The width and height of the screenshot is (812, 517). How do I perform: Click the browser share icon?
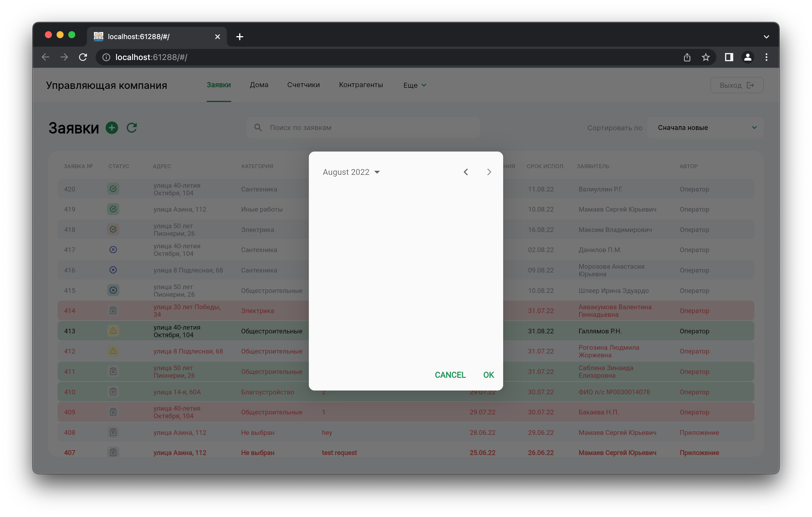[x=687, y=57]
